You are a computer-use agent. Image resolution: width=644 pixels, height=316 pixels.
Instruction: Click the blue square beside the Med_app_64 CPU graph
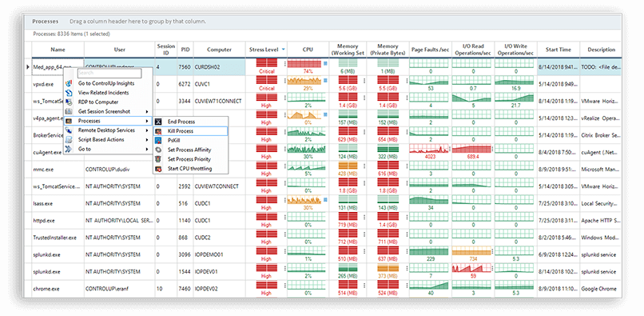tap(325, 63)
